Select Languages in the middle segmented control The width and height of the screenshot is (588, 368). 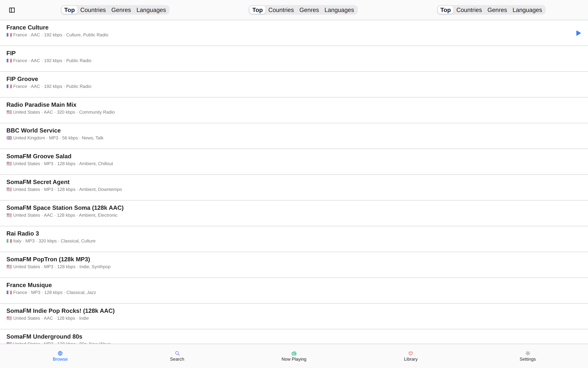339,10
